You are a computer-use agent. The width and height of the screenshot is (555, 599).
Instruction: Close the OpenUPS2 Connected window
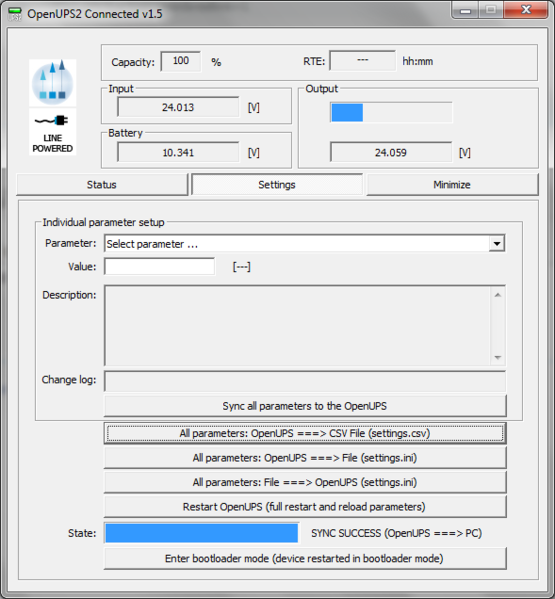point(526,10)
